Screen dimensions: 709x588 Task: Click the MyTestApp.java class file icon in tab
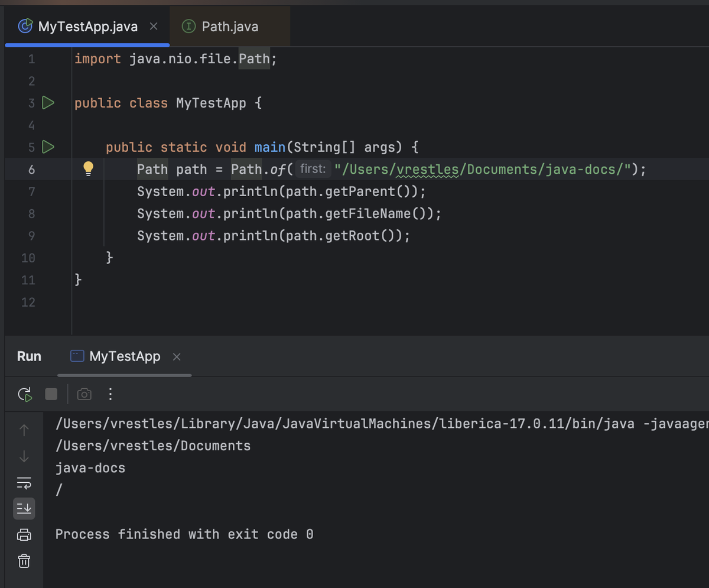click(x=25, y=27)
